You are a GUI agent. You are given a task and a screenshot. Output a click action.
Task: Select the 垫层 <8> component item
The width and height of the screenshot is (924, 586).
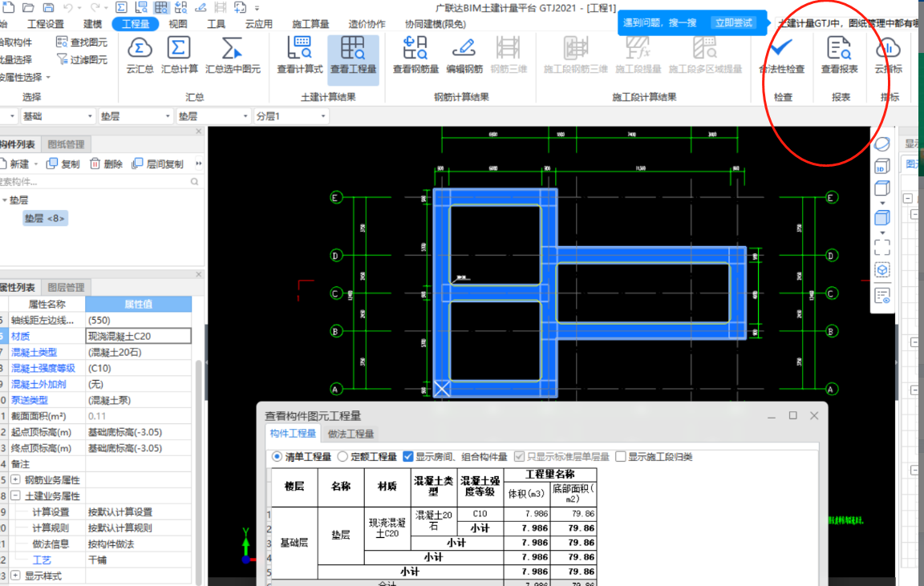(45, 219)
